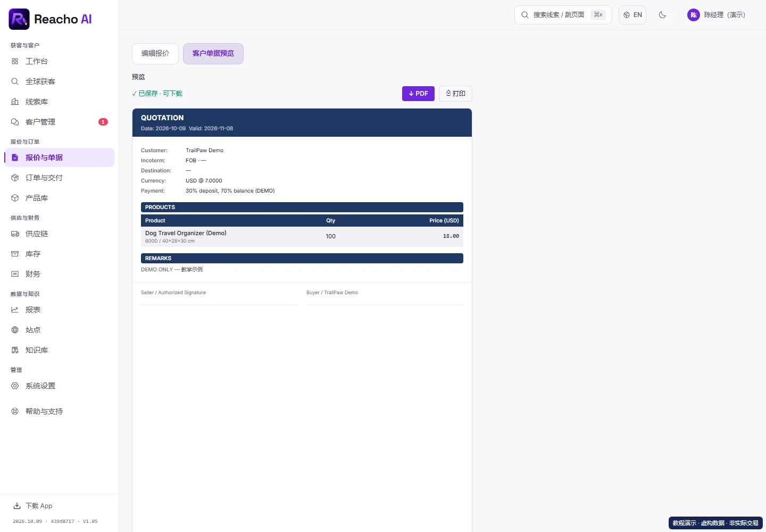The width and height of the screenshot is (766, 532).
Task: Click the 帮助与支持 lifebuoy icon
Action: pyautogui.click(x=15, y=411)
